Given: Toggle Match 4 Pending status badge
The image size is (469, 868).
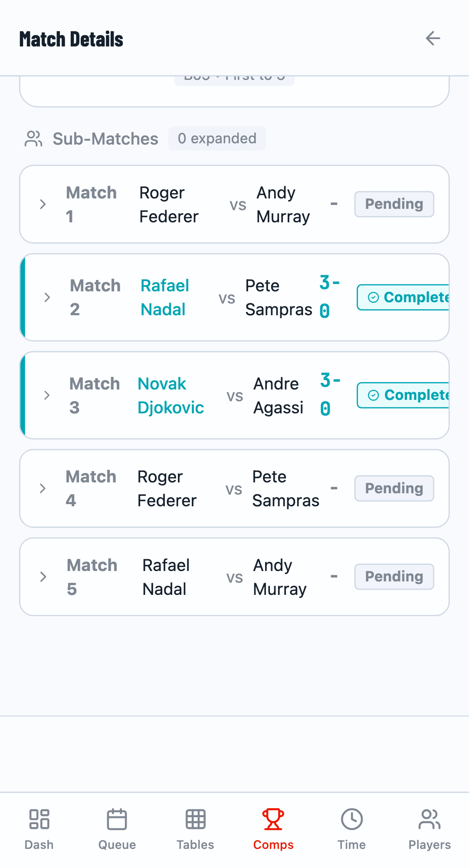Looking at the screenshot, I should click(394, 488).
